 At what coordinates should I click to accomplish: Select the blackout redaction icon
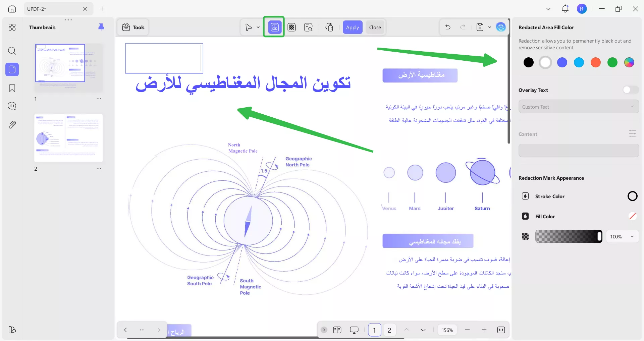coord(291,27)
